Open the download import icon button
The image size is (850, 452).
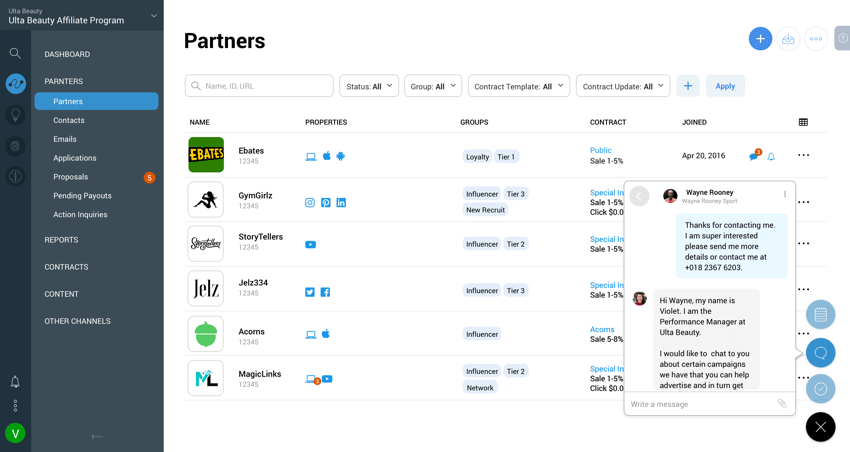tap(788, 39)
